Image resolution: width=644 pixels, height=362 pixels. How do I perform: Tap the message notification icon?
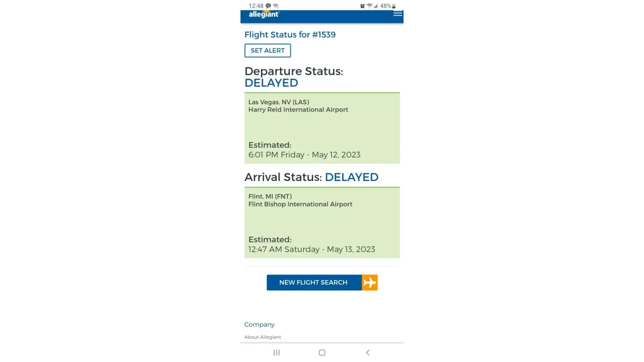pyautogui.click(x=268, y=6)
